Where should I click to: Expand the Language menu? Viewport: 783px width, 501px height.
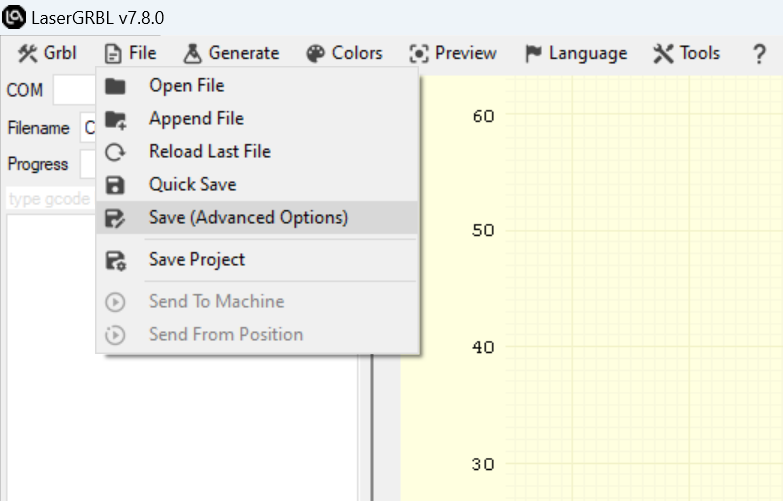[x=576, y=53]
